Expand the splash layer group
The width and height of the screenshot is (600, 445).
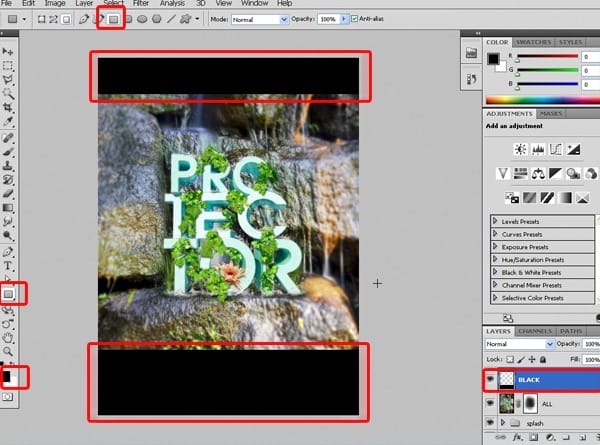(503, 422)
